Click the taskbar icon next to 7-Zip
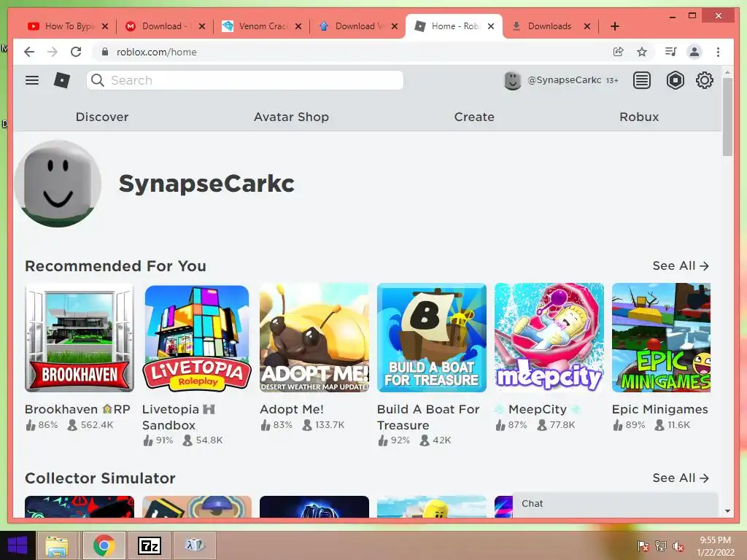This screenshot has width=747, height=560. [x=194, y=545]
